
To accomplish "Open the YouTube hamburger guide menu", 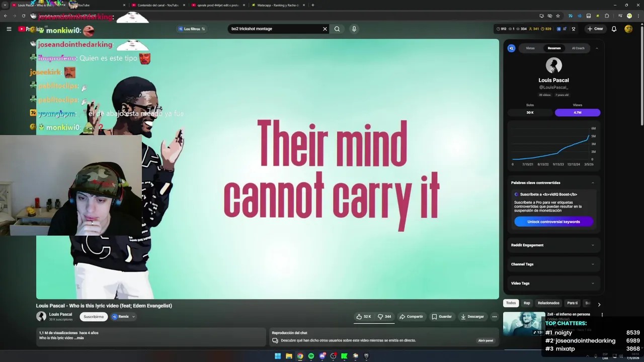I will pyautogui.click(x=9, y=29).
